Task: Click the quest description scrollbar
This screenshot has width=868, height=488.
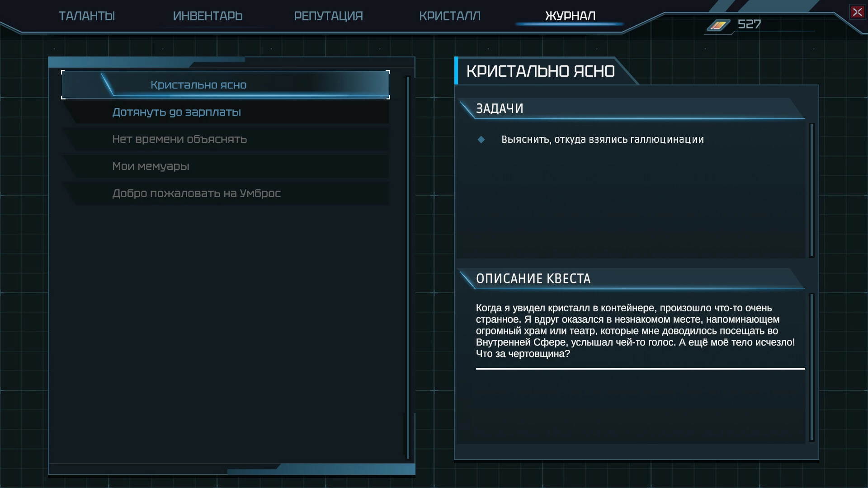Action: click(811, 367)
